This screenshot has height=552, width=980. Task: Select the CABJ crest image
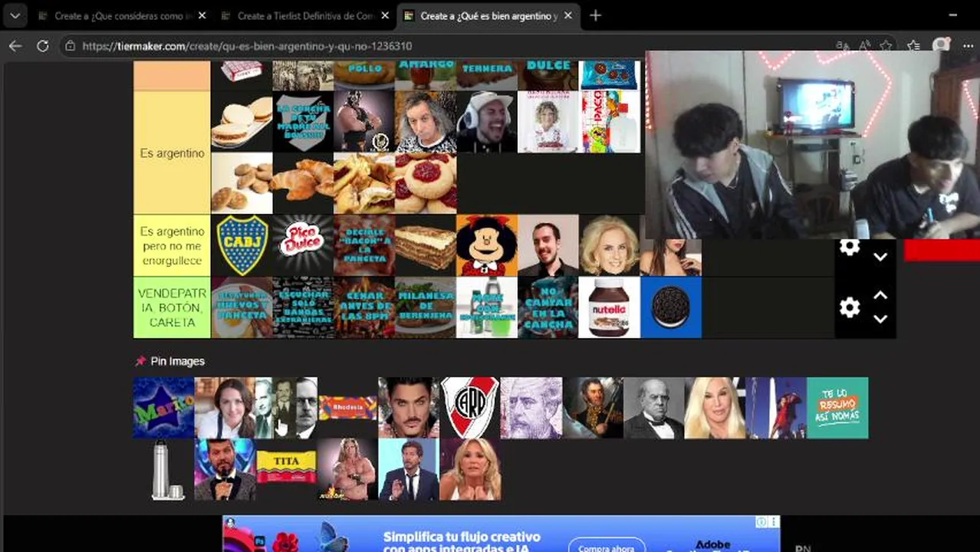click(242, 245)
